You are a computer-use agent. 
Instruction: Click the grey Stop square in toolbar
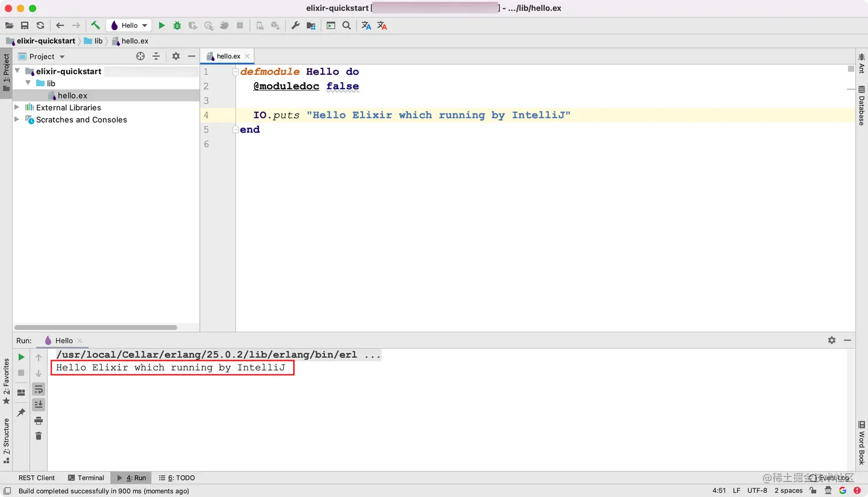coord(240,25)
